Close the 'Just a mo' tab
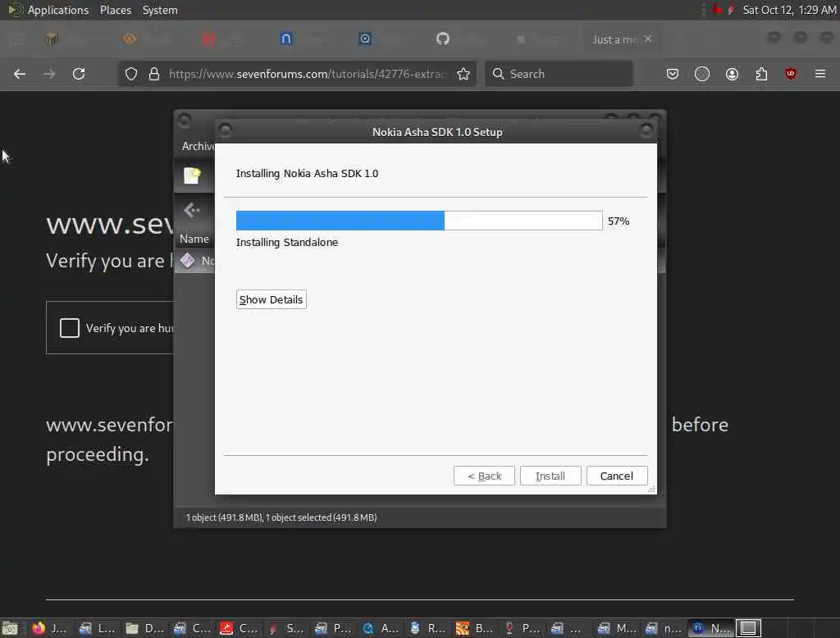Screen dimensions: 840x638 [x=648, y=39]
